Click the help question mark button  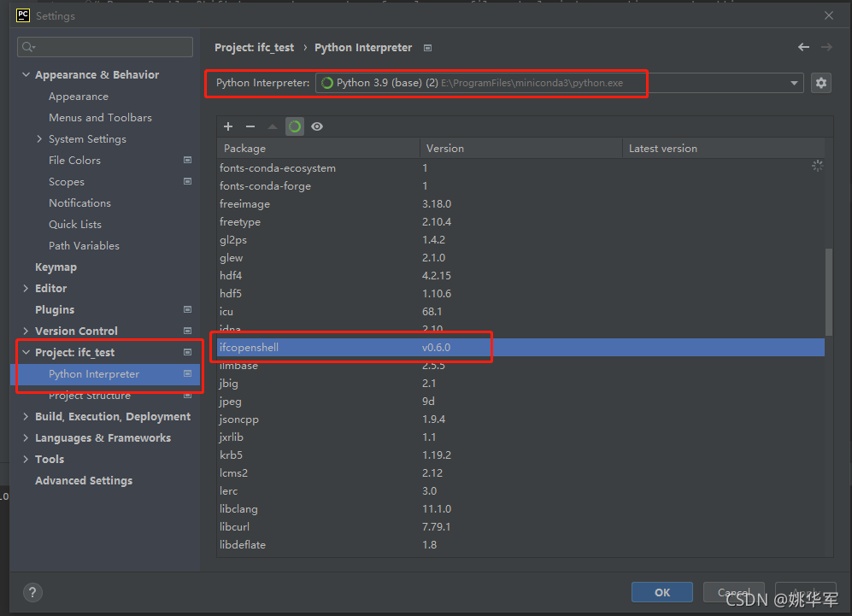(32, 592)
